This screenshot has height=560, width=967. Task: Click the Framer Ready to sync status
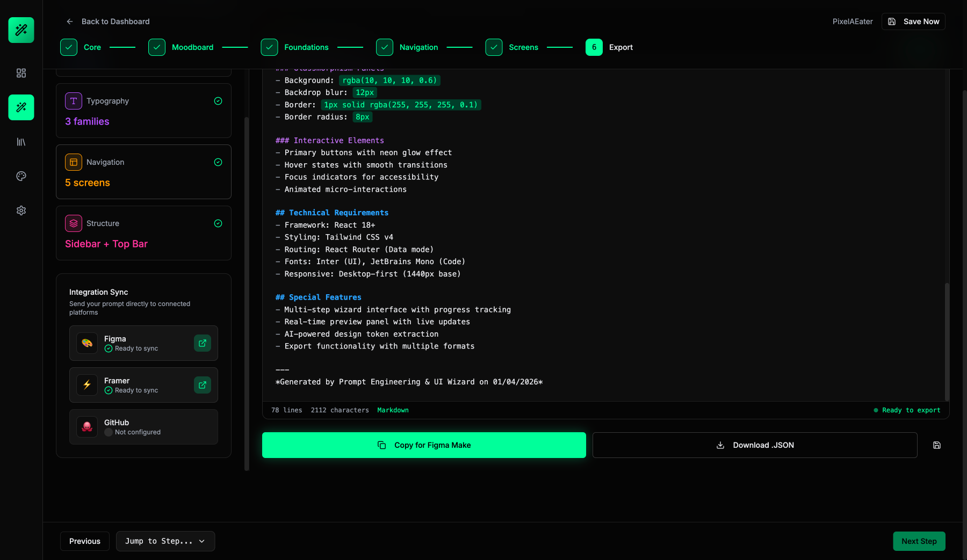[132, 390]
